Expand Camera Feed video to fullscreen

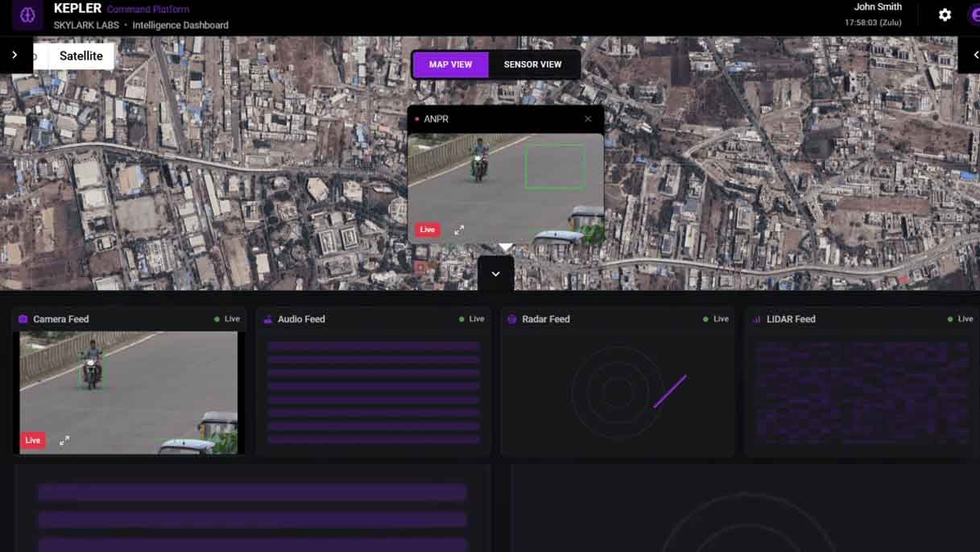(x=64, y=440)
